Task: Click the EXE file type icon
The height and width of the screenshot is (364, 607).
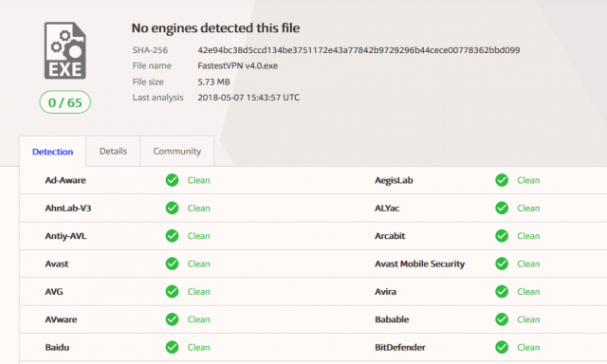Action: 65,50
